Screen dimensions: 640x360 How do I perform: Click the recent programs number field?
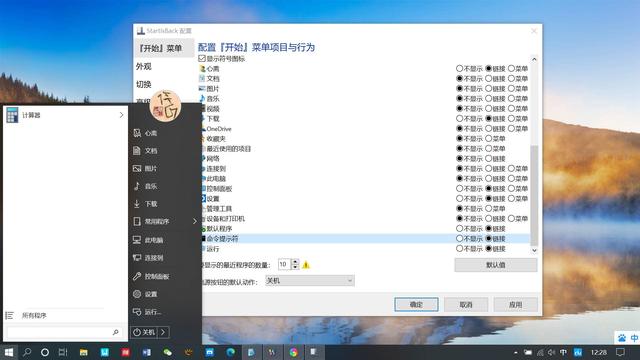[284, 264]
